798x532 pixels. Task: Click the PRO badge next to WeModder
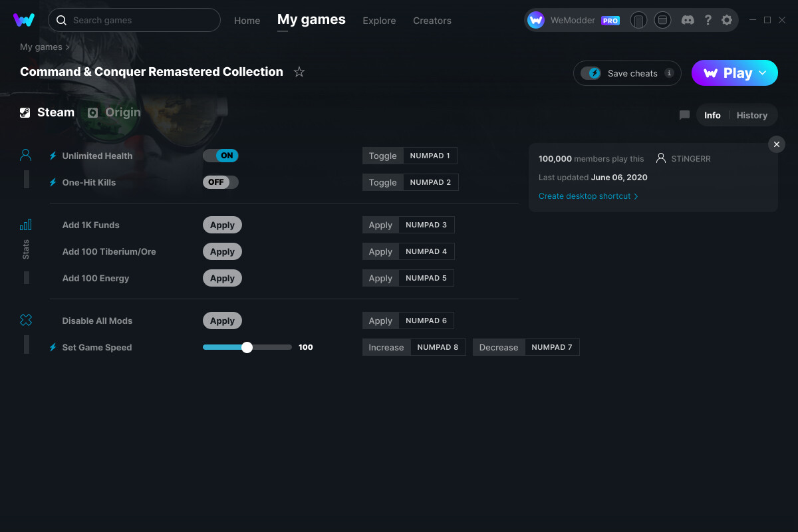610,21
